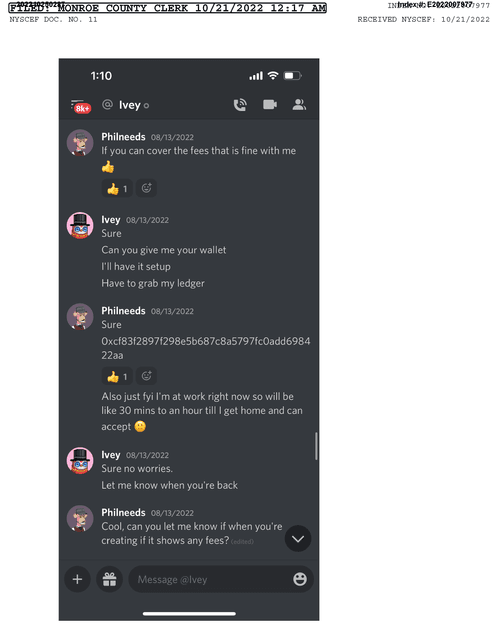Screen dimensions: 500x644
Task: Open Ivey's profile from the header name
Action: [130, 105]
